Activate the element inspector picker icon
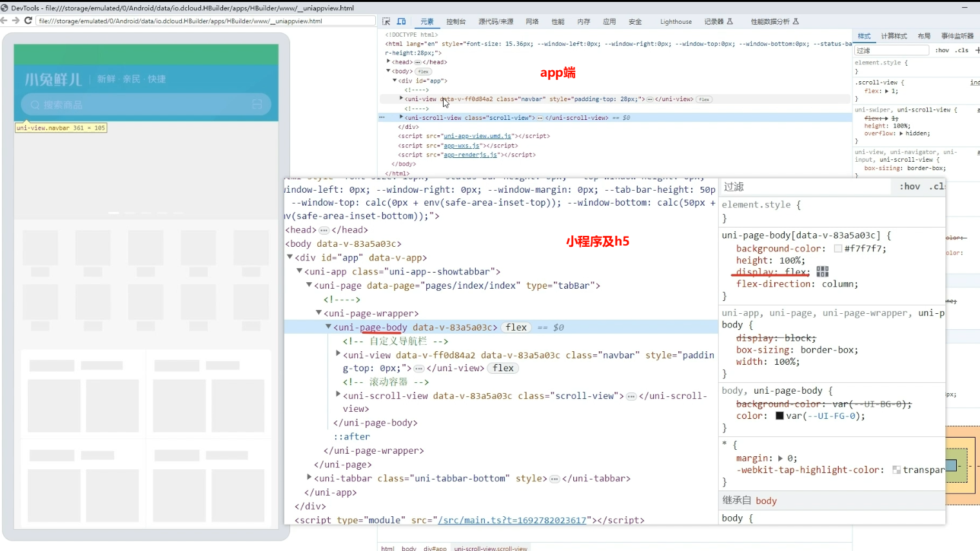Image resolution: width=980 pixels, height=551 pixels. coord(386,21)
